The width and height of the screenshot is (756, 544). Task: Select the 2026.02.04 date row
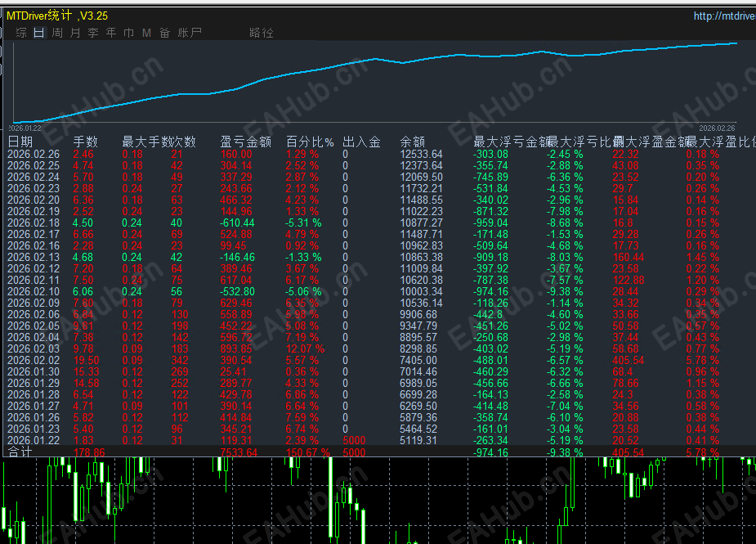34,338
